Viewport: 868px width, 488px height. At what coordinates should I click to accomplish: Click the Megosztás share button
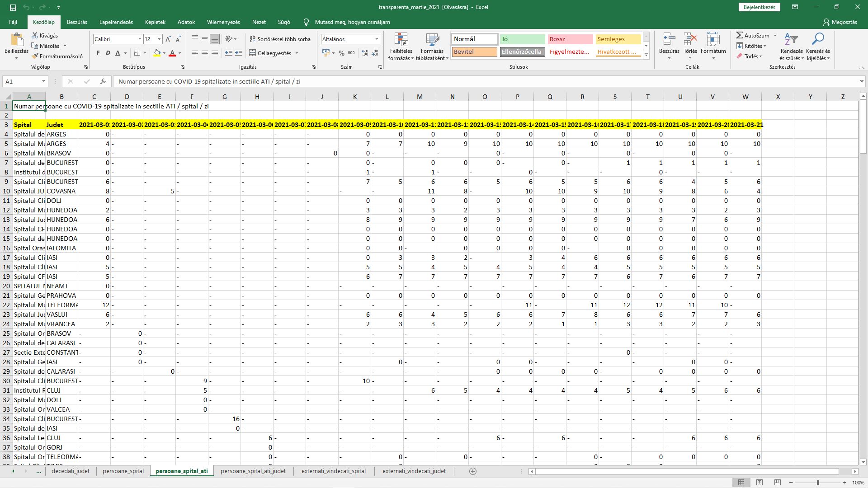[840, 22]
